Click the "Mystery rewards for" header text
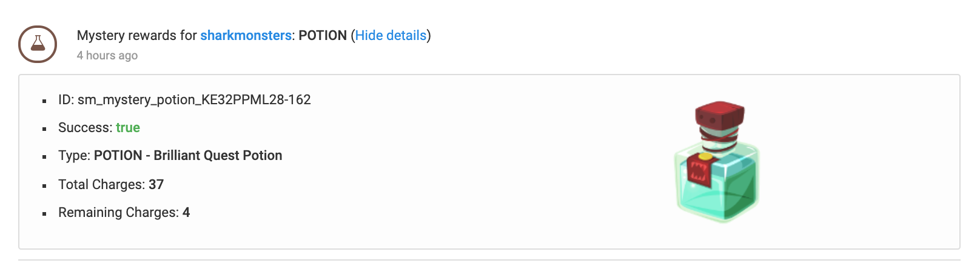Screen dimensions: 980x263 [x=136, y=36]
